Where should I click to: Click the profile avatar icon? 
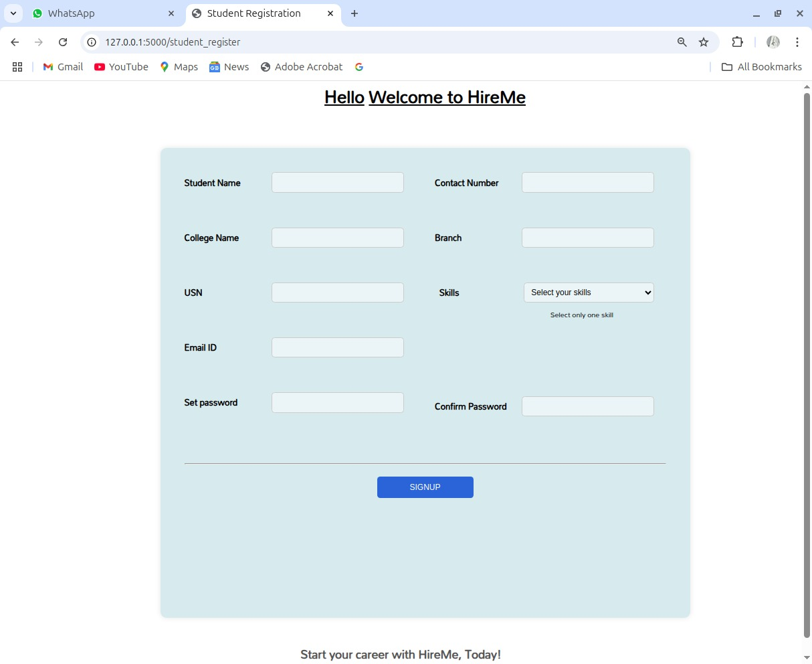tap(773, 42)
